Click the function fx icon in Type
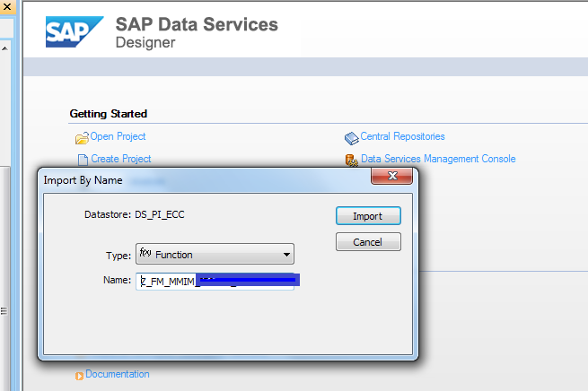 [145, 253]
